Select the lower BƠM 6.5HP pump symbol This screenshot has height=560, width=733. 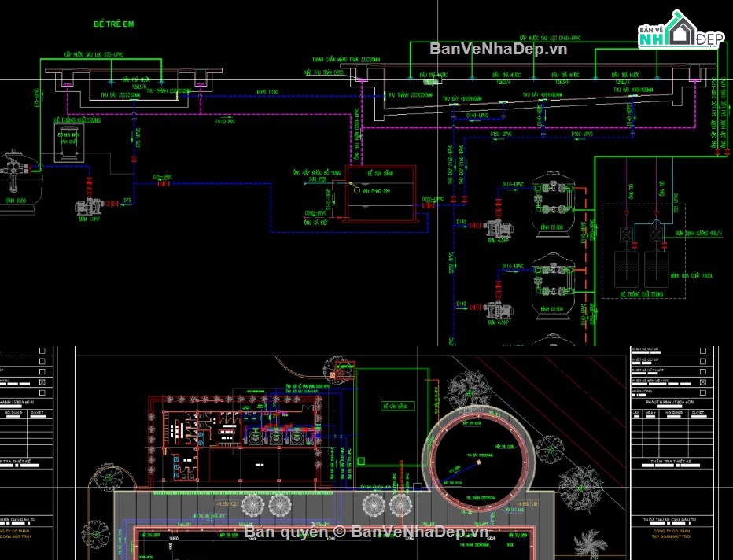point(499,310)
